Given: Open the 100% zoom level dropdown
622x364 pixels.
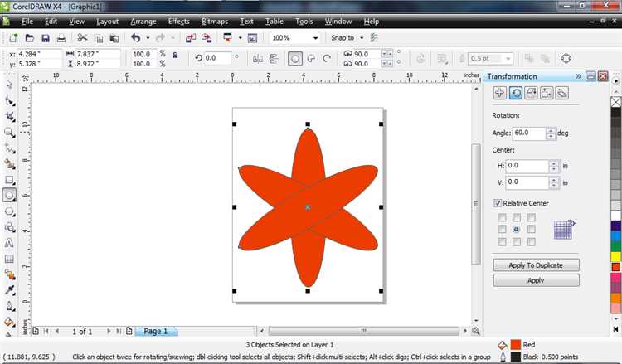Looking at the screenshot, I should (x=315, y=38).
